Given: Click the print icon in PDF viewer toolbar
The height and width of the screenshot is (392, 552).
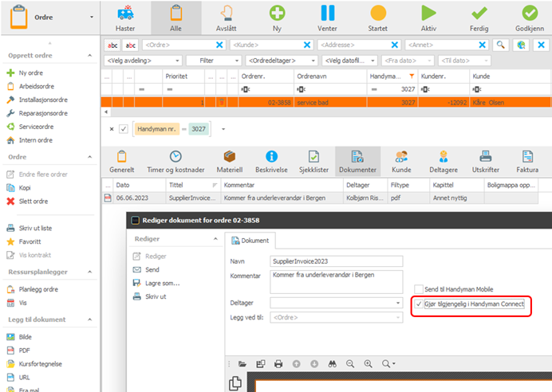Looking at the screenshot, I should coord(278,364).
